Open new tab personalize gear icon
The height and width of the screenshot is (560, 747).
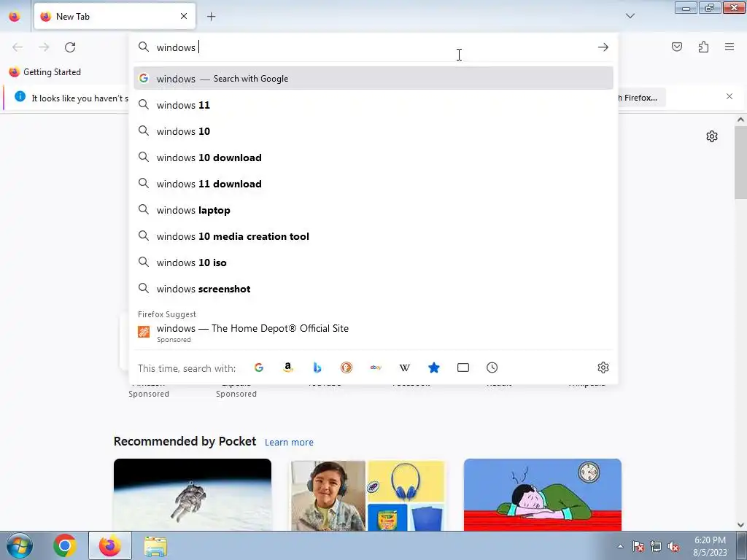coord(712,136)
